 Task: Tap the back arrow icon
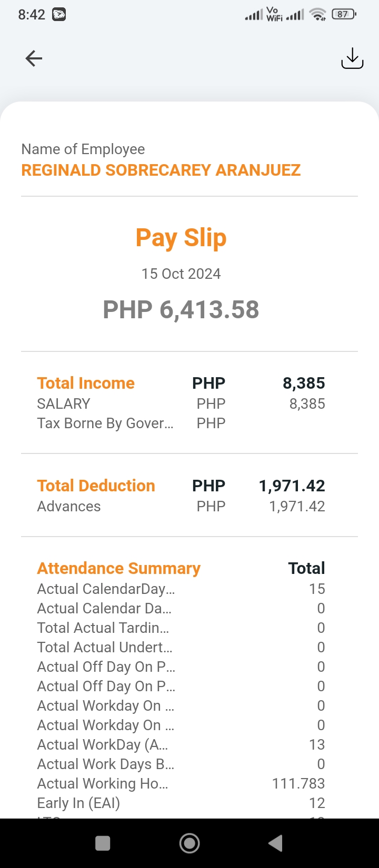[34, 58]
